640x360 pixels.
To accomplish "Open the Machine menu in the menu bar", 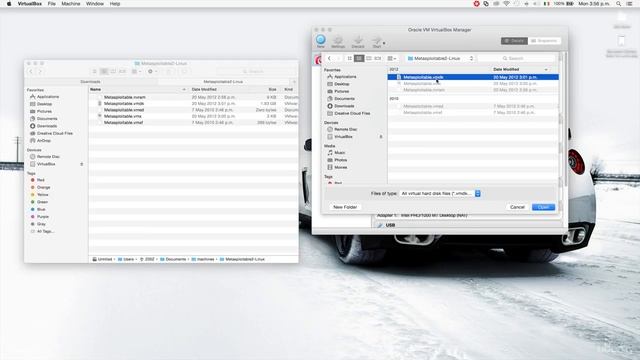I will [71, 4].
